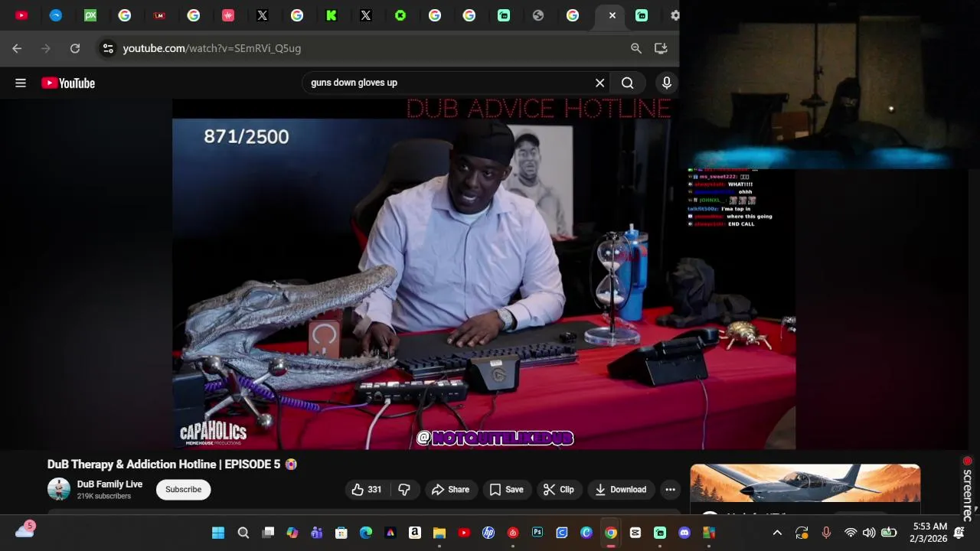Click the video title text

point(164,465)
